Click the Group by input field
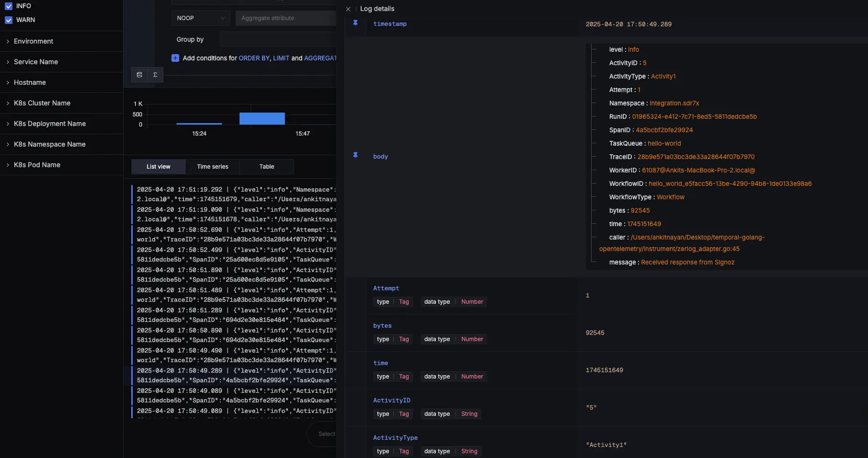Image resolution: width=868 pixels, height=458 pixels. pyautogui.click(x=278, y=39)
